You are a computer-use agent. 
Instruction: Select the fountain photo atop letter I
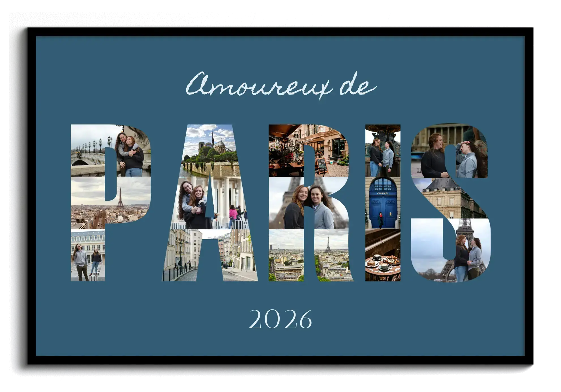(x=383, y=150)
